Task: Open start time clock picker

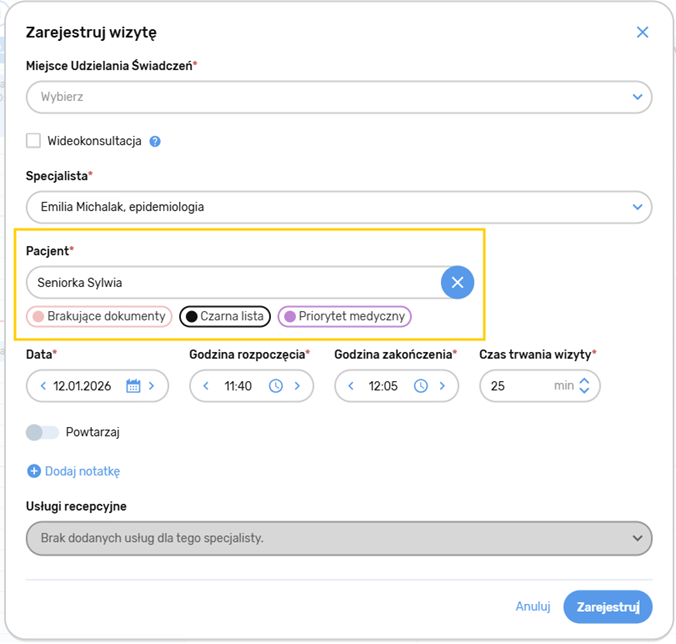Action: (276, 386)
